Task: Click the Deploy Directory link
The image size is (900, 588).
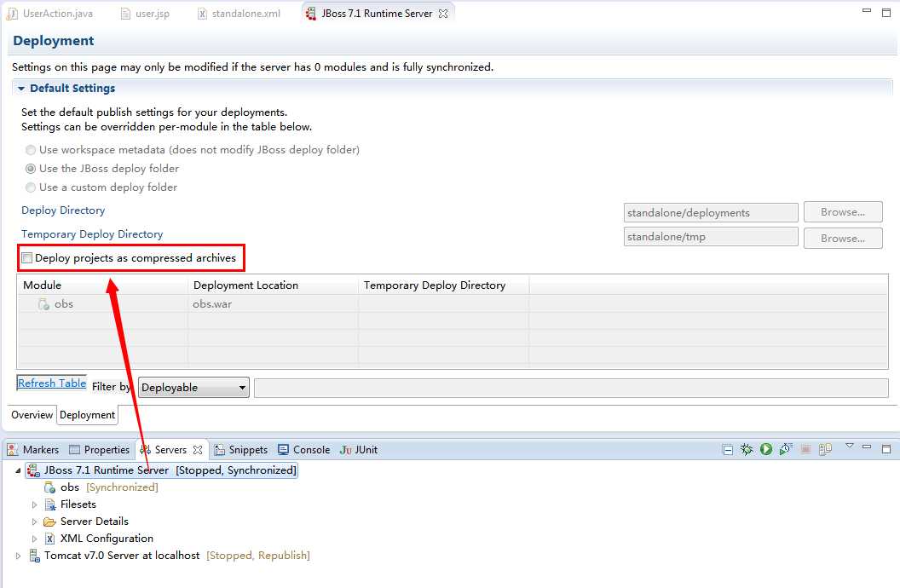Action: coord(63,210)
